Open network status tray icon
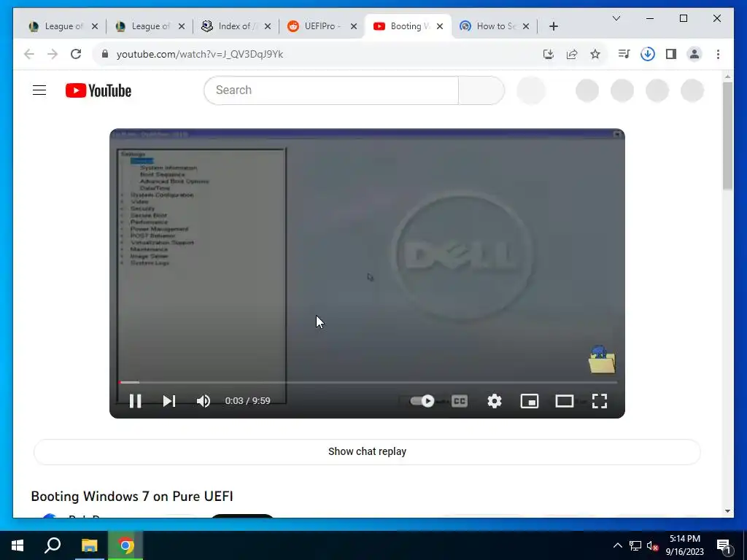 click(635, 545)
